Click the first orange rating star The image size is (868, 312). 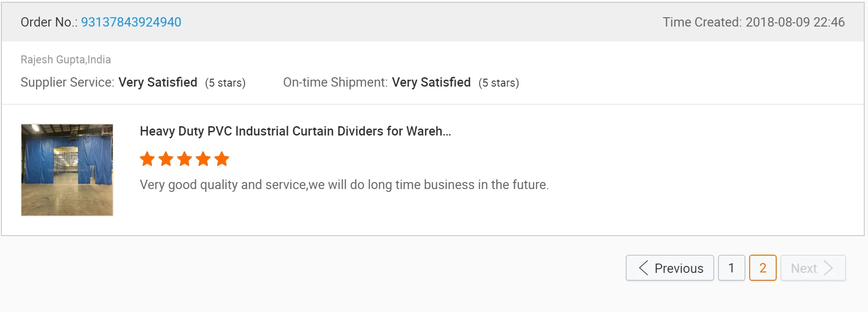click(x=147, y=159)
